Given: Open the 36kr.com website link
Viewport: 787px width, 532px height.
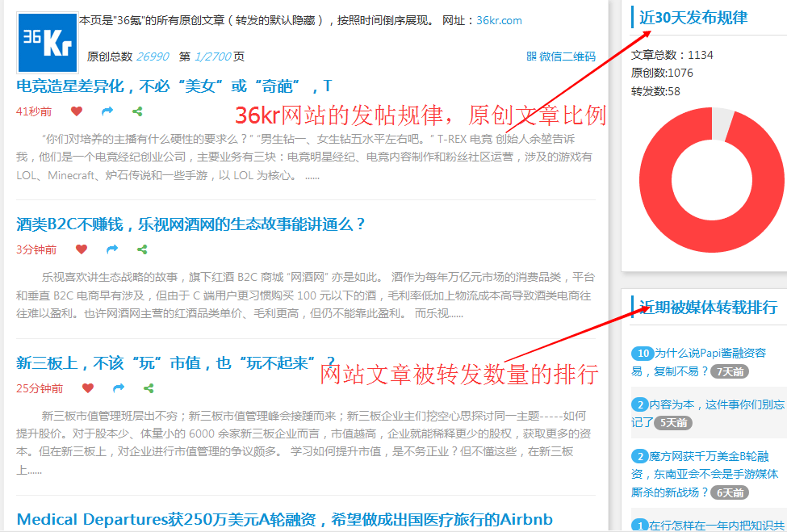Looking at the screenshot, I should (x=499, y=20).
